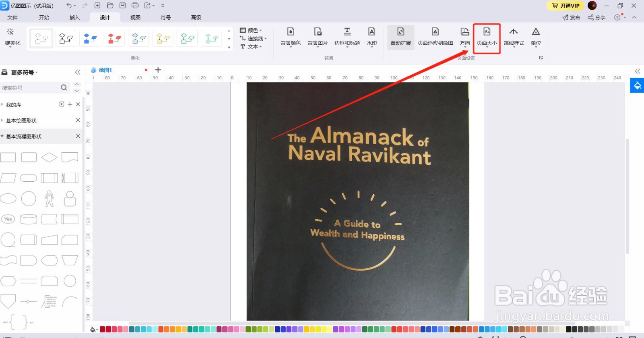Import into My Library icon
Image resolution: width=644 pixels, height=338 pixels.
tap(62, 104)
